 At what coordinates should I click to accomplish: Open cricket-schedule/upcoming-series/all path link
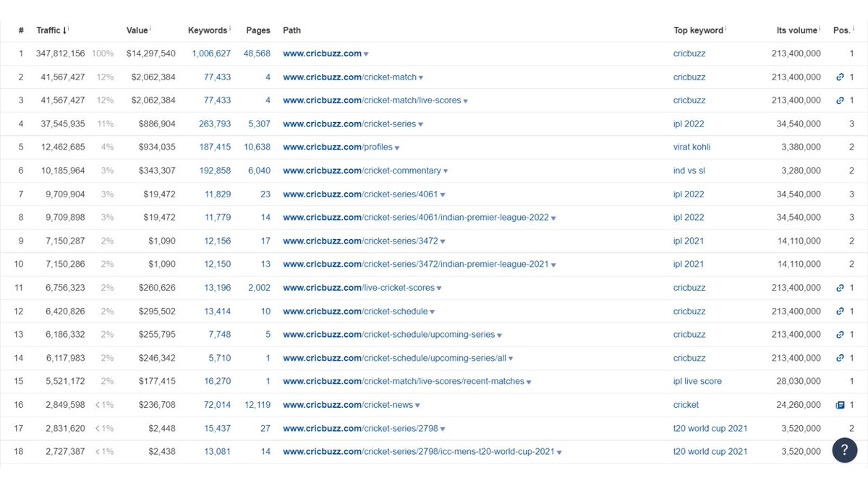click(395, 358)
